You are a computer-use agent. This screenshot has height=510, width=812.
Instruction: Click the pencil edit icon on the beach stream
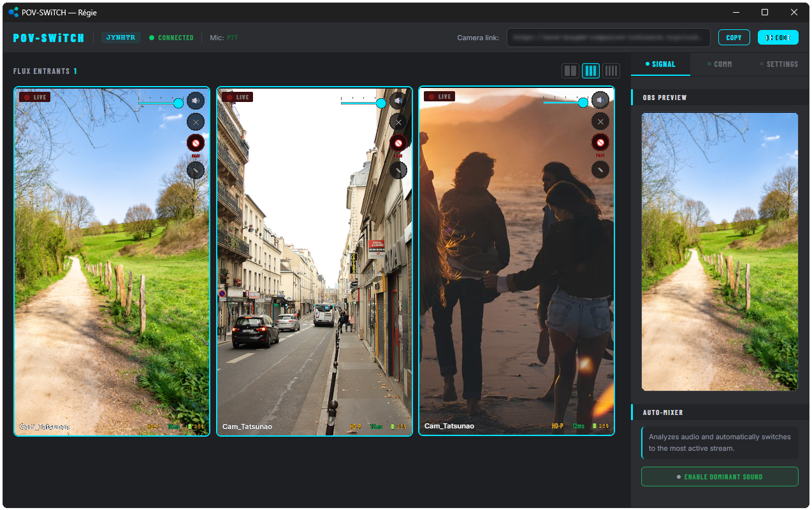coord(600,170)
